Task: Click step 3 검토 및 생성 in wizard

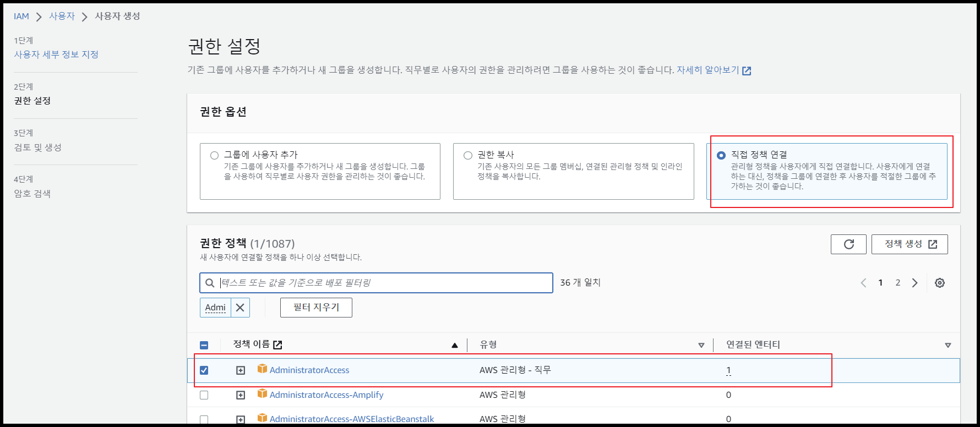Action: pyautogui.click(x=37, y=147)
